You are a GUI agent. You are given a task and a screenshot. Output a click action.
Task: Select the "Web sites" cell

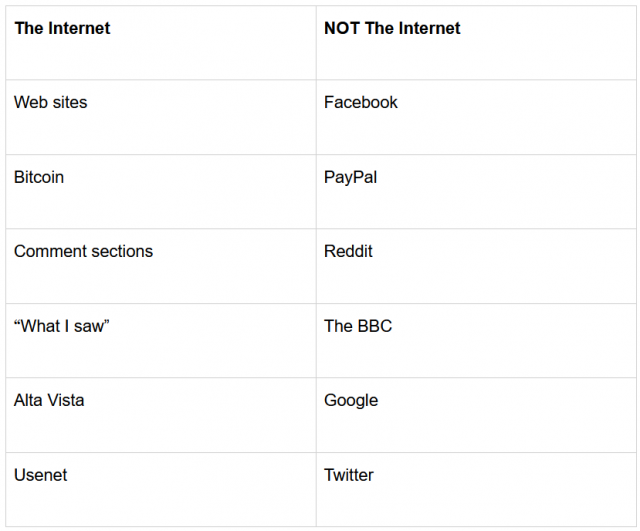(50, 102)
